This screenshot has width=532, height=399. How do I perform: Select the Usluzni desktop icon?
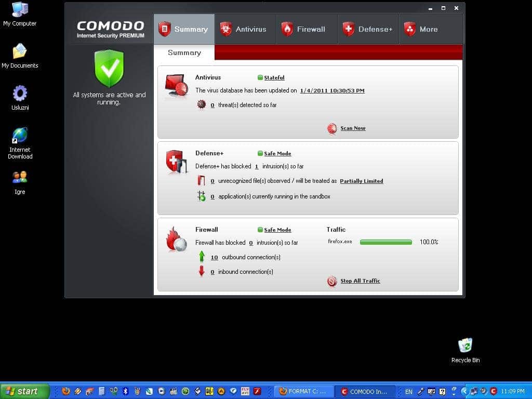pyautogui.click(x=20, y=98)
